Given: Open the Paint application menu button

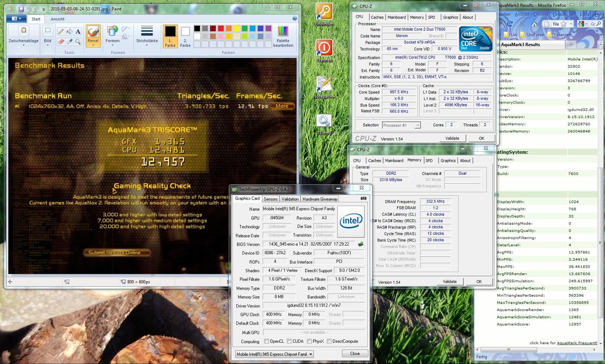Looking at the screenshot, I should click(17, 19).
